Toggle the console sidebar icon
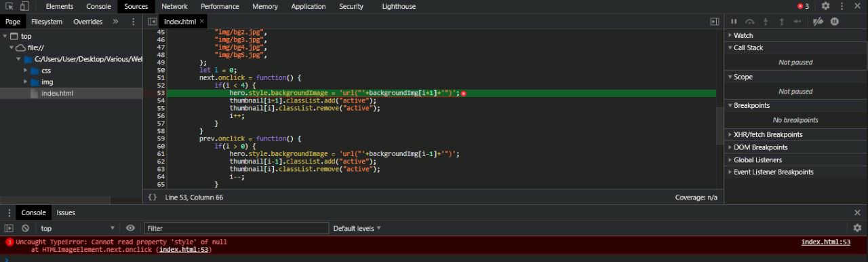Viewport: 868px width, 262px height. pyautogui.click(x=9, y=228)
